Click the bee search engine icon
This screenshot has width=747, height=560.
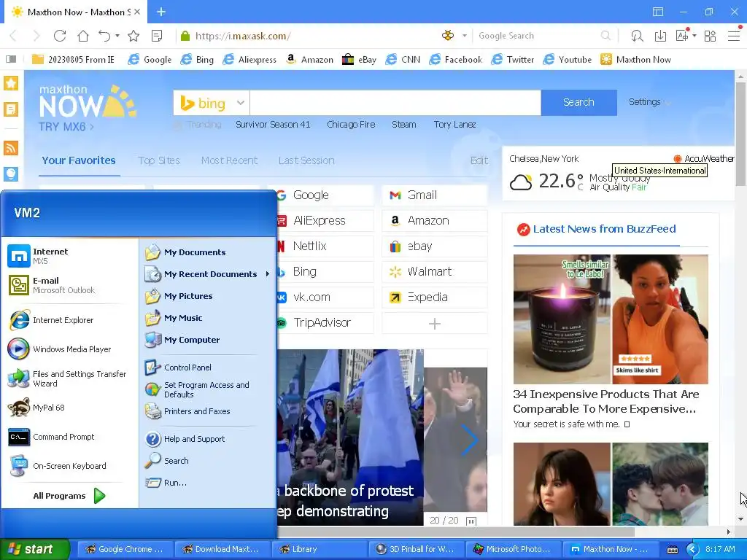448,35
